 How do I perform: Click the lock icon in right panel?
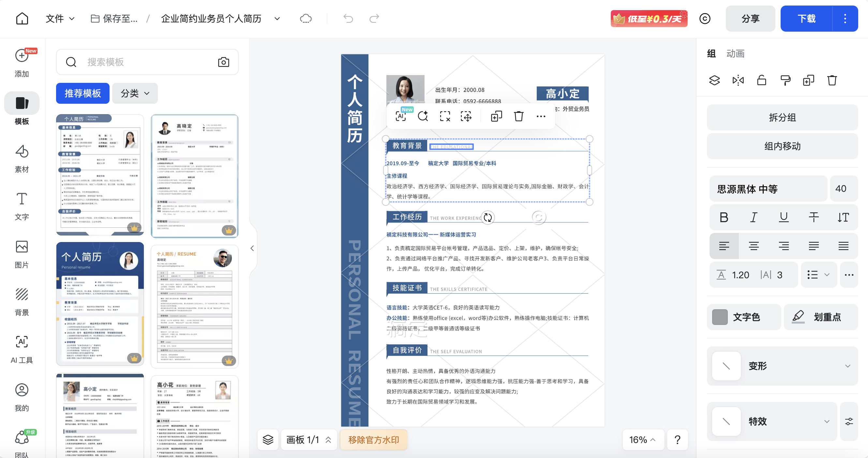coord(761,80)
